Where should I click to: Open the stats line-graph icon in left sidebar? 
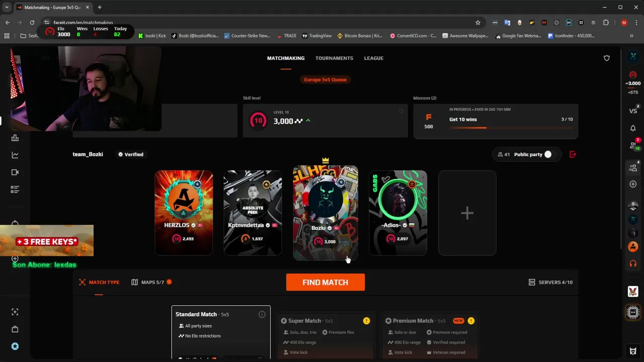15,155
